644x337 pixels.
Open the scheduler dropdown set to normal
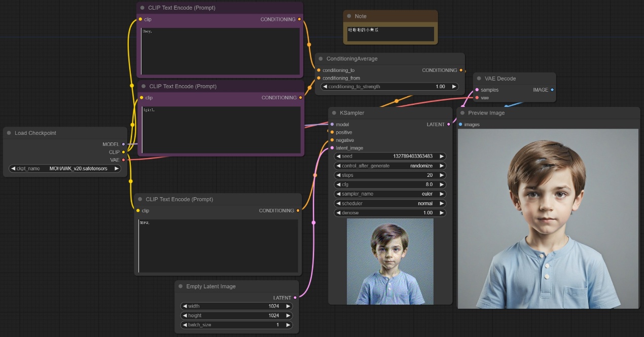pyautogui.click(x=390, y=204)
